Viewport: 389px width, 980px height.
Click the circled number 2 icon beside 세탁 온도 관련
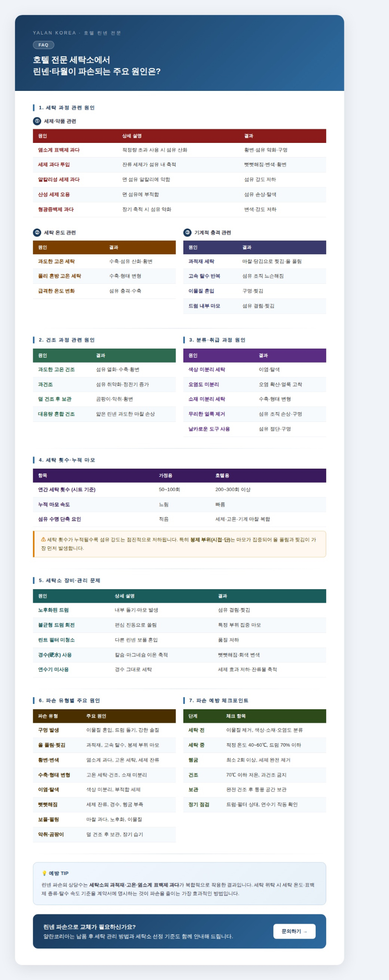tap(37, 232)
